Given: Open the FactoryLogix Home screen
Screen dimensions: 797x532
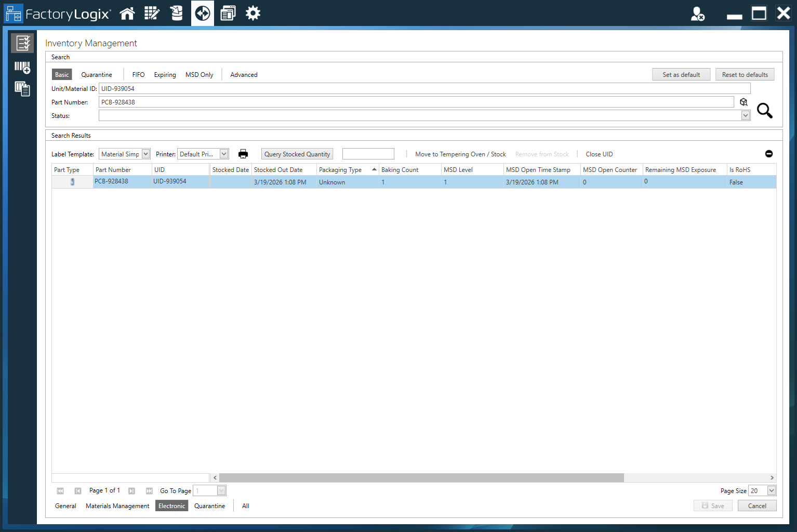Looking at the screenshot, I should pyautogui.click(x=127, y=13).
